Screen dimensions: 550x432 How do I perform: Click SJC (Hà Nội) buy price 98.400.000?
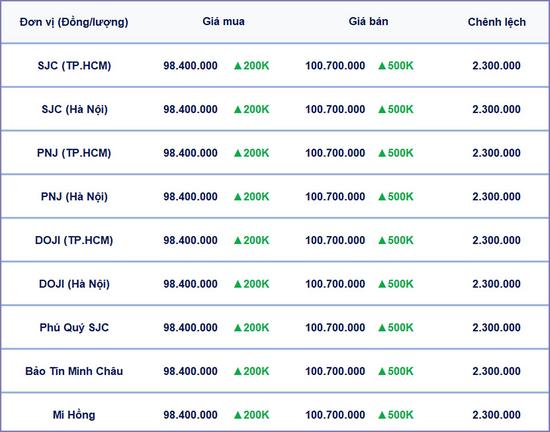click(x=190, y=109)
